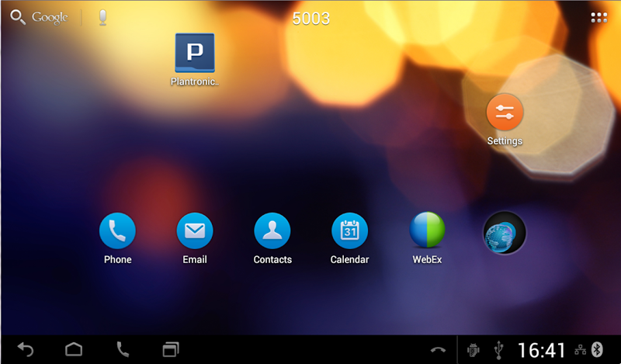Launch the globe browser app

(504, 232)
